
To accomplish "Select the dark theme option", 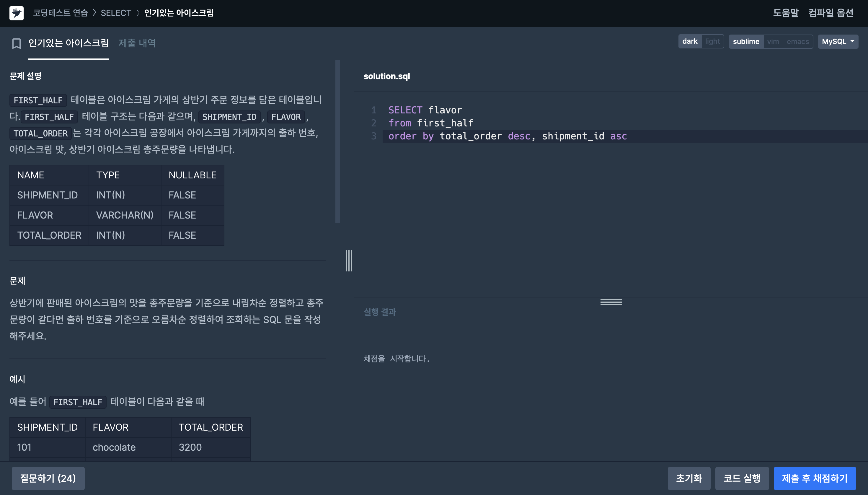I will (x=690, y=41).
